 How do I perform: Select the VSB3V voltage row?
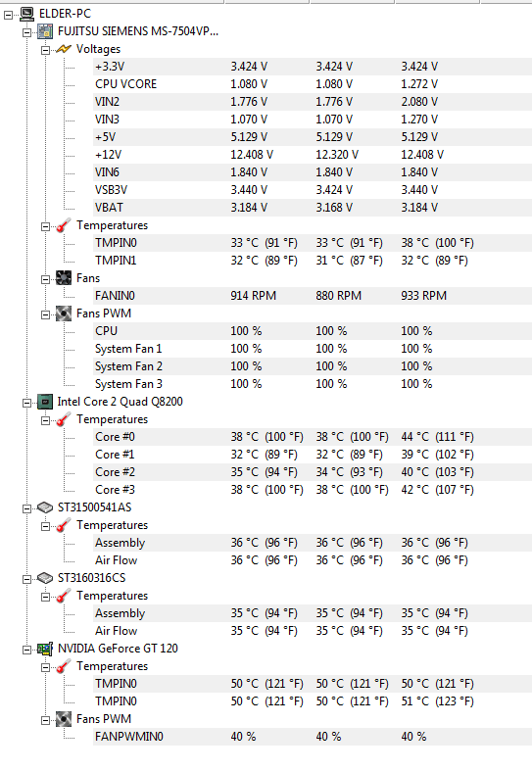[x=313, y=190]
